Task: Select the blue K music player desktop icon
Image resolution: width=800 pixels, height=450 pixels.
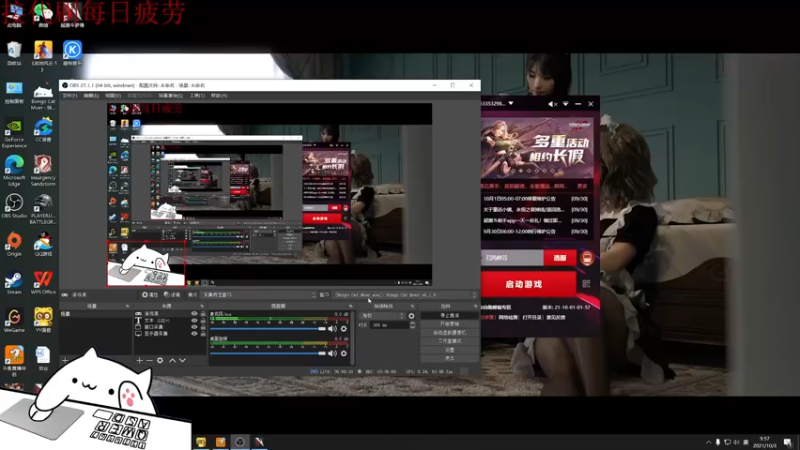Action: click(x=72, y=53)
